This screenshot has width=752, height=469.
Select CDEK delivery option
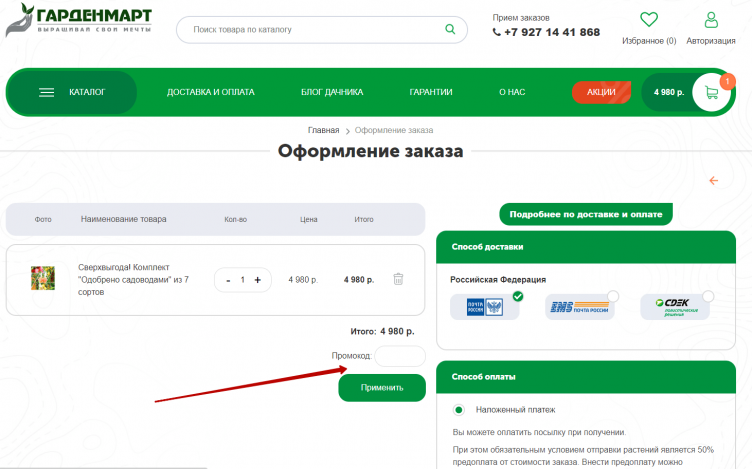point(675,307)
